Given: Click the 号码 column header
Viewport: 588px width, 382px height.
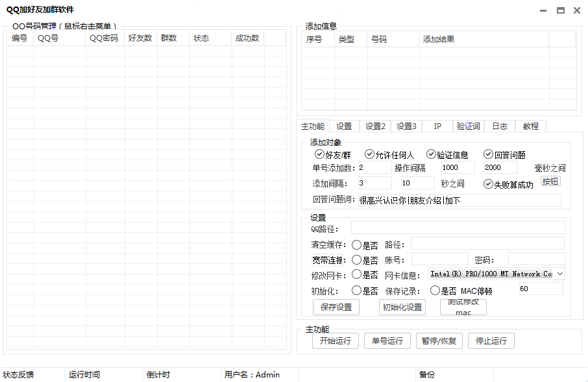Looking at the screenshot, I should click(x=393, y=40).
